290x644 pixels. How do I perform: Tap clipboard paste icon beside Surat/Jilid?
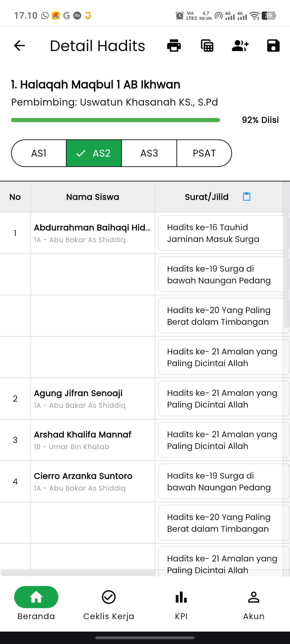click(247, 196)
